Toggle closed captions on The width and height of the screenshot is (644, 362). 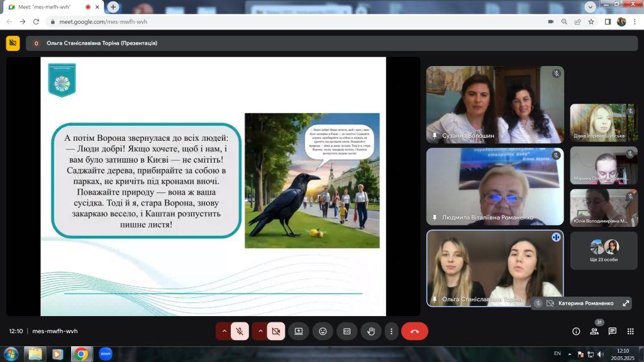point(347,331)
